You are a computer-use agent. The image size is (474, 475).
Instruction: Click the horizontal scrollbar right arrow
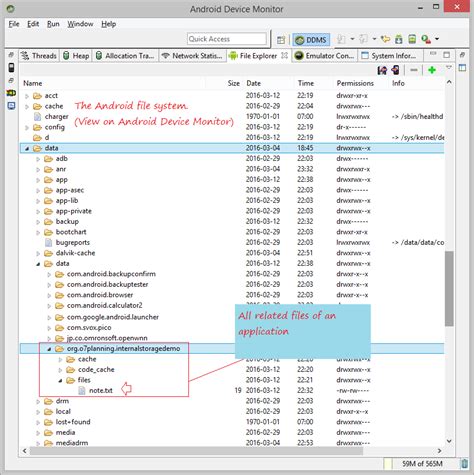coord(439,451)
